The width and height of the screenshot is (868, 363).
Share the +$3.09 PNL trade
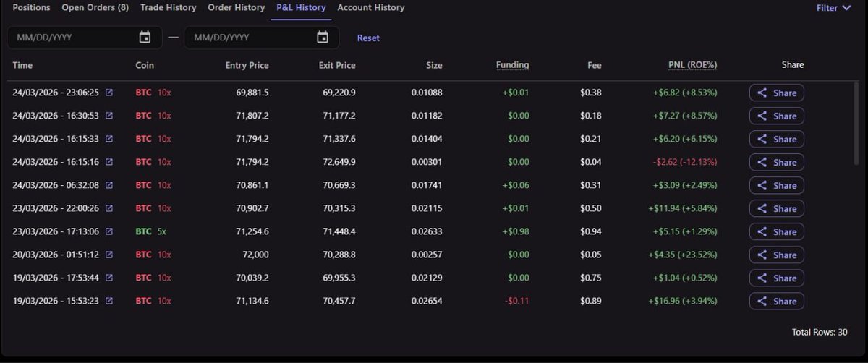click(777, 185)
